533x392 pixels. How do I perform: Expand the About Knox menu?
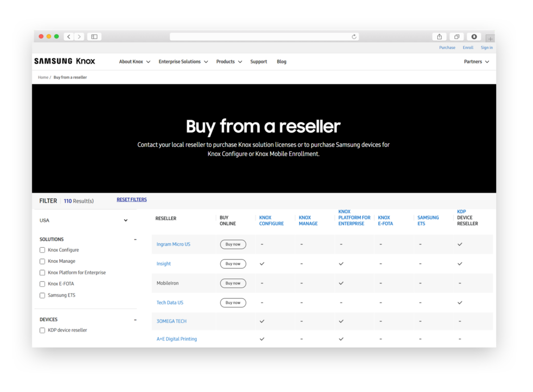135,61
